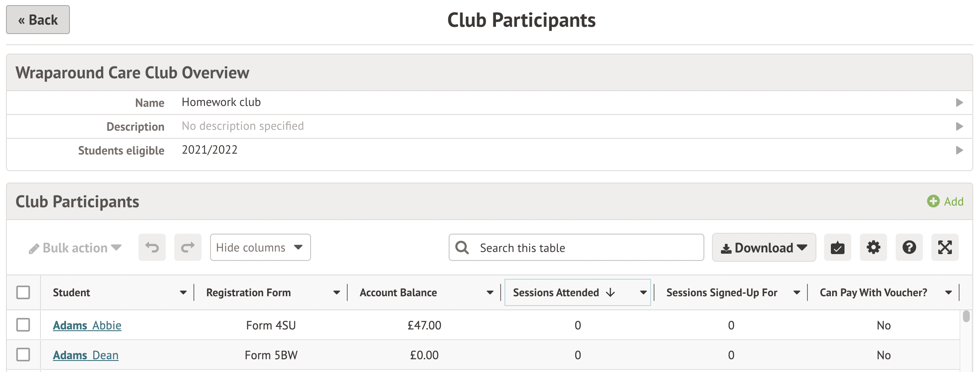
Task: Expand the Bulk action menu
Action: click(x=75, y=248)
